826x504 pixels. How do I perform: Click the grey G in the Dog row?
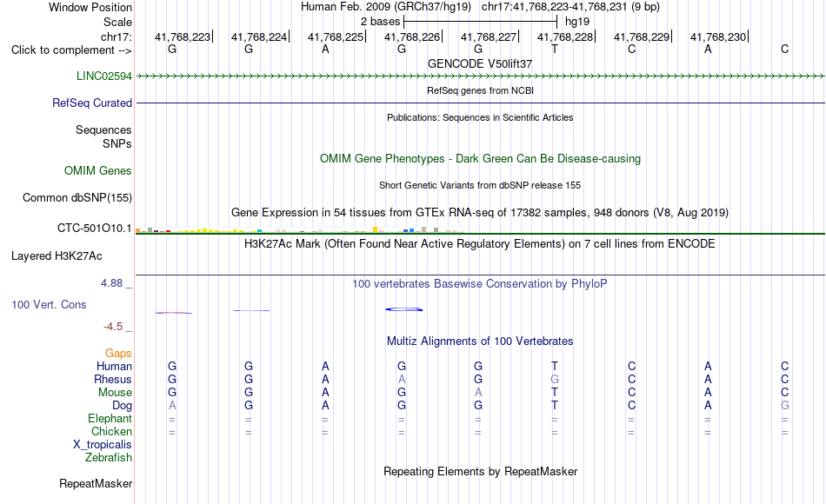click(784, 406)
